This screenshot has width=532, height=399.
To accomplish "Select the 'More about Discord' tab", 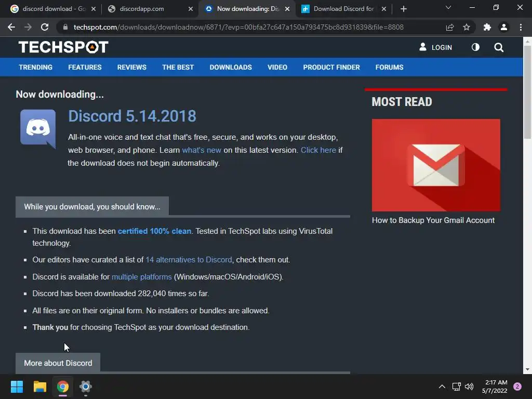I will pos(58,363).
